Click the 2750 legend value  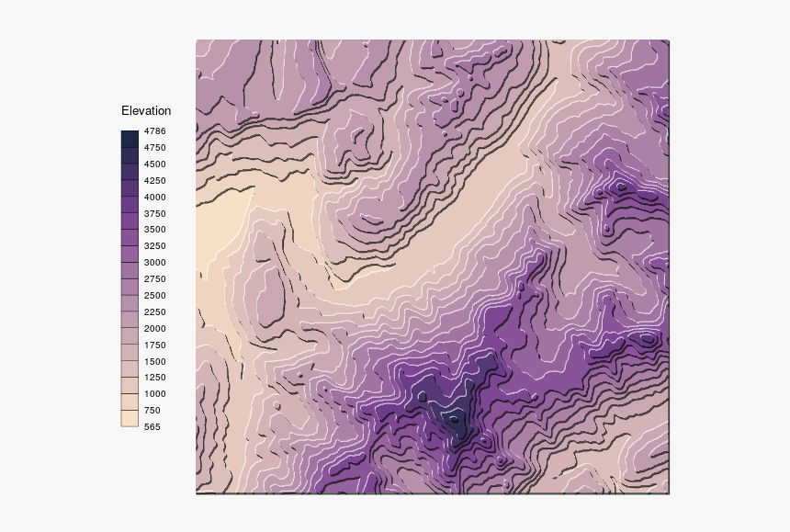[x=154, y=279]
